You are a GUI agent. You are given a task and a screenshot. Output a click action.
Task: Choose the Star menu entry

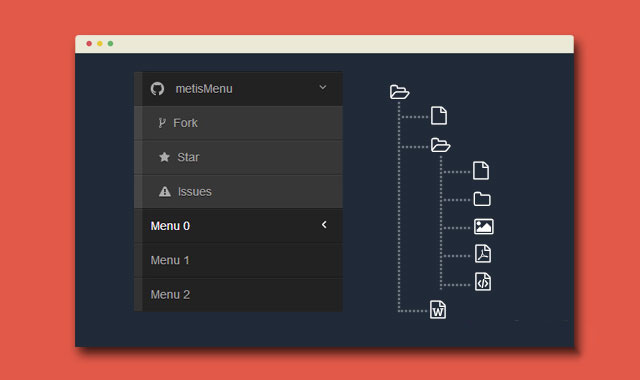click(238, 158)
